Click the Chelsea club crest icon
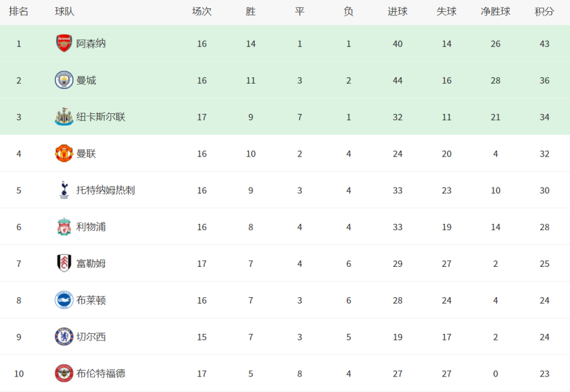 [64, 337]
